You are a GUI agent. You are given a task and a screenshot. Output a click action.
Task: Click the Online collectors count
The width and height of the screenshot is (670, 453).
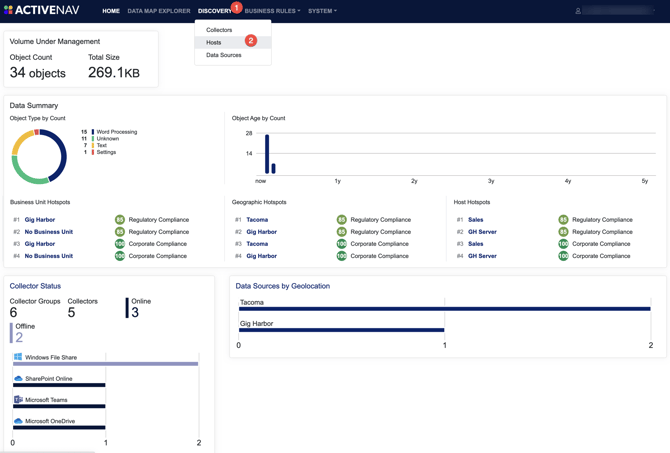click(135, 312)
